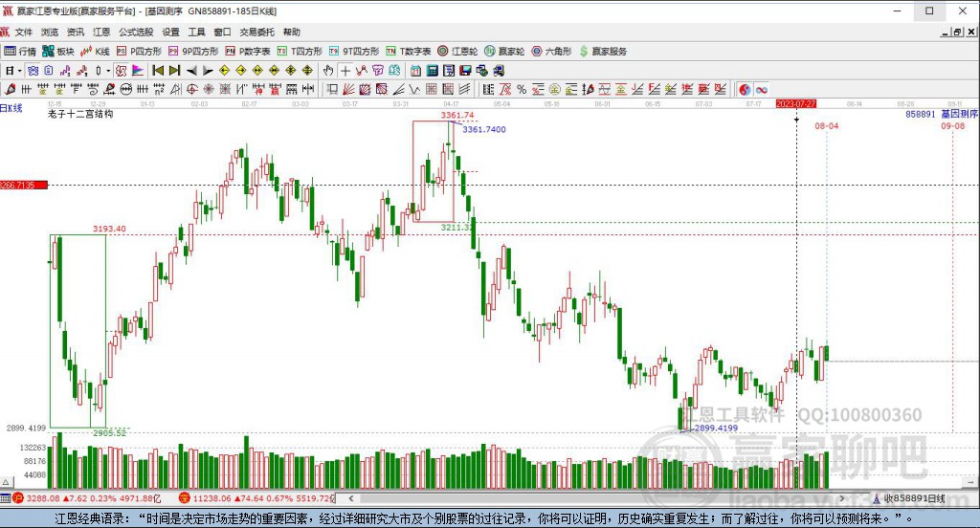Click the 日K线 label

coord(11,108)
